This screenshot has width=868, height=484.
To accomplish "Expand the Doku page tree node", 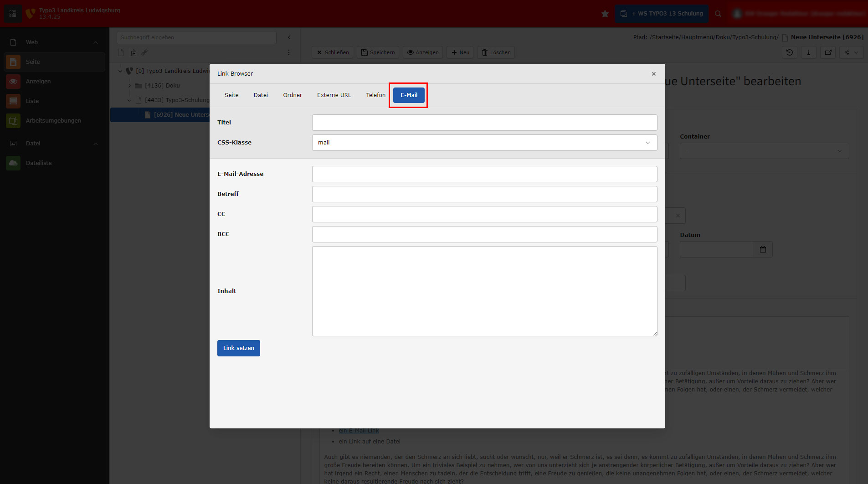I will pyautogui.click(x=129, y=86).
